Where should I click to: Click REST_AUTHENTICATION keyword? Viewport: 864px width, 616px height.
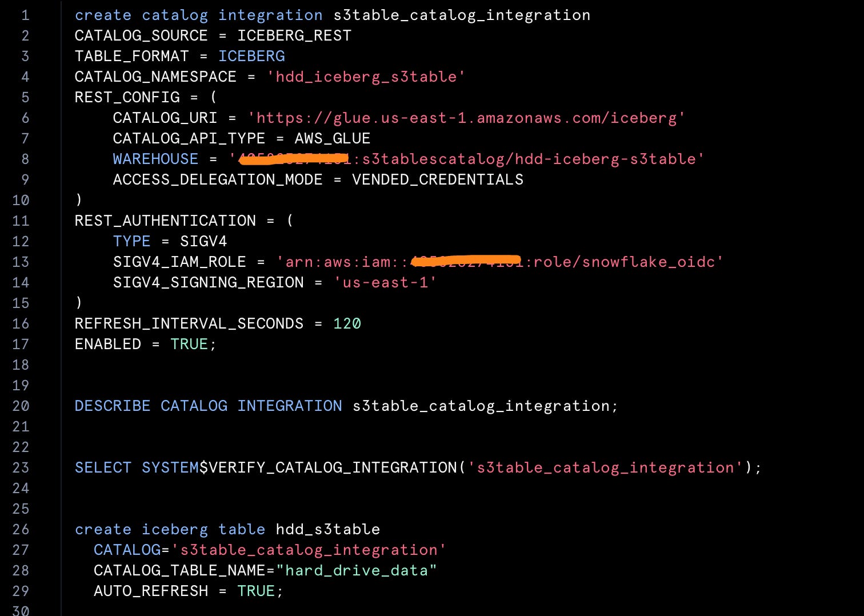click(x=165, y=221)
